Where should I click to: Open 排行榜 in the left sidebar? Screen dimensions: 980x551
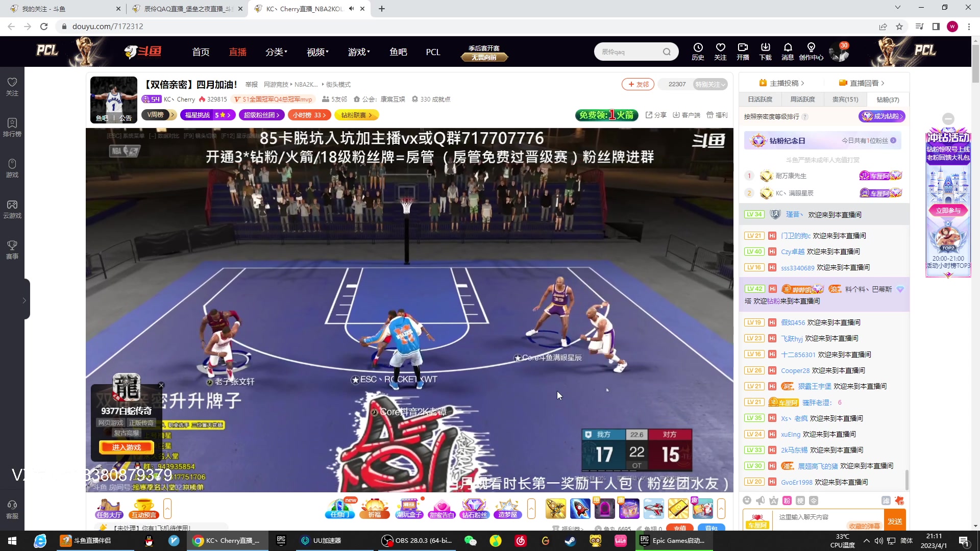pos(12,128)
